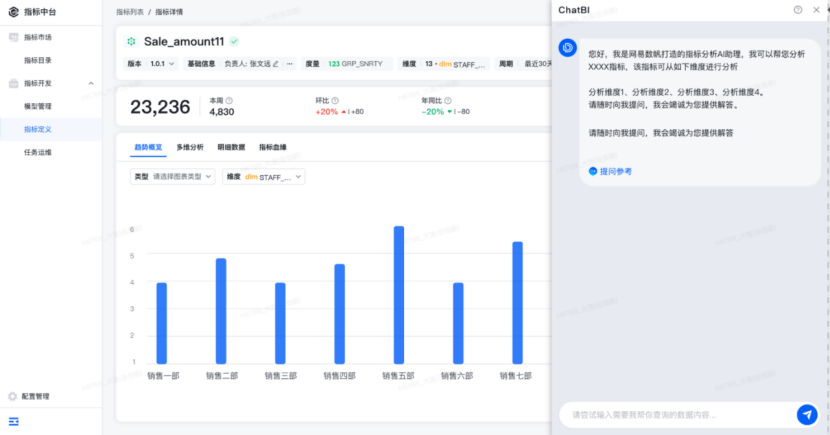This screenshot has width=830, height=435.
Task: Click the 销售三部 bar in chart
Action: tap(280, 323)
